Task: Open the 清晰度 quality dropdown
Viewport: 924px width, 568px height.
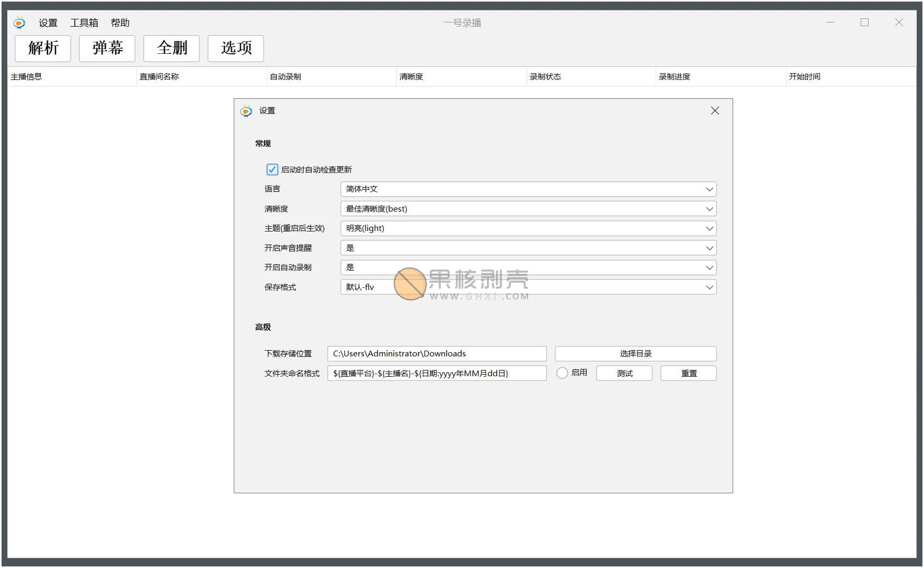Action: [x=528, y=209]
